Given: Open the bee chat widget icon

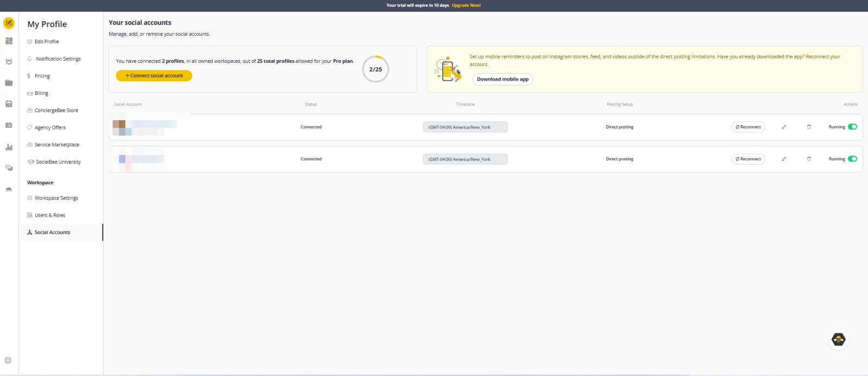Looking at the screenshot, I should [x=839, y=340].
